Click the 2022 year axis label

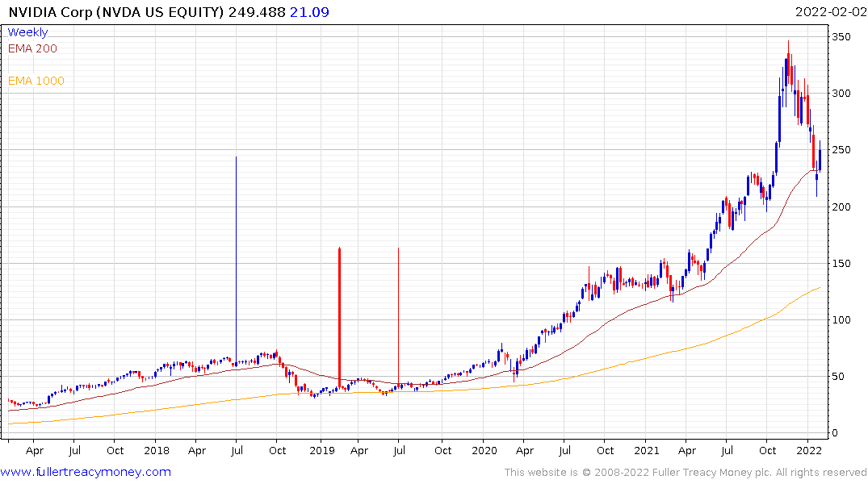point(809,450)
